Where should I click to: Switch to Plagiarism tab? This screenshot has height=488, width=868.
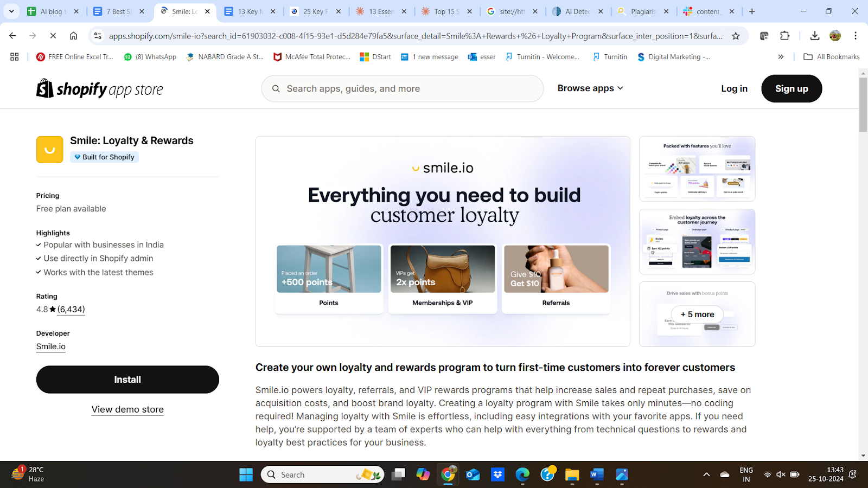coord(643,11)
